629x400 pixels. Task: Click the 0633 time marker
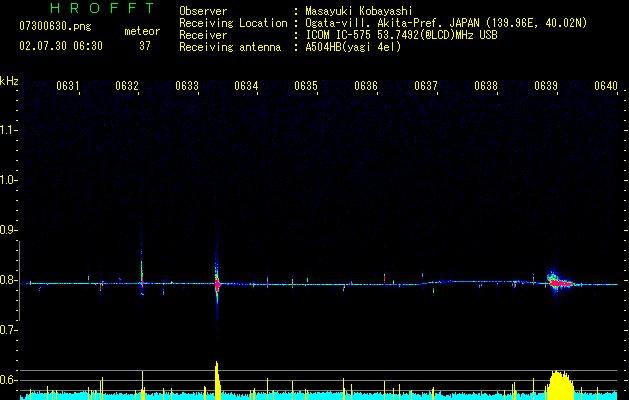click(187, 86)
